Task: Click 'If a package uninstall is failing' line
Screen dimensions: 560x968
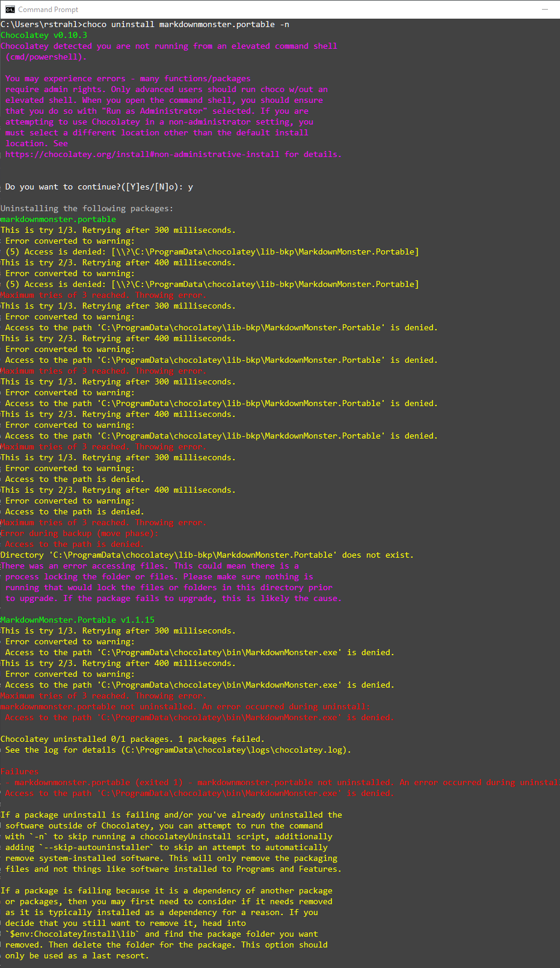Action: tap(171, 815)
